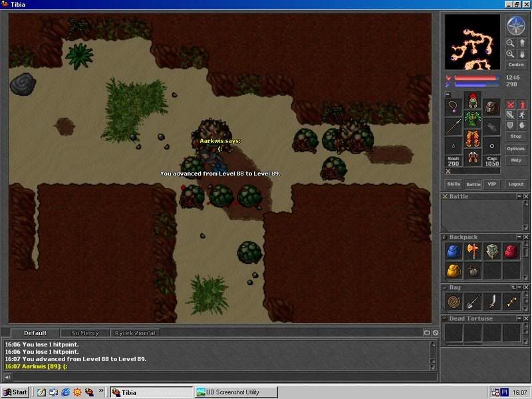Click the blue mana bar

[x=477, y=84]
